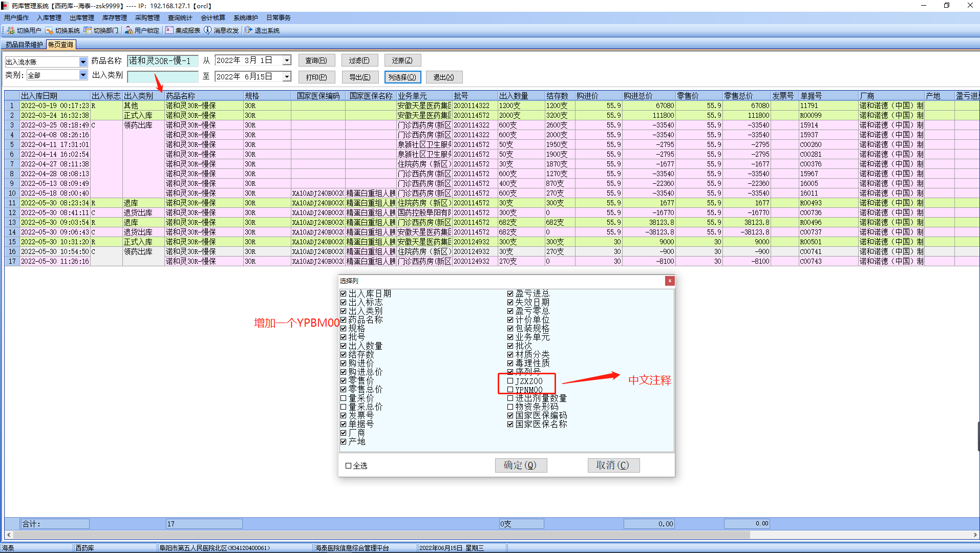Check the YPNM00 column checkbox
Screen dimensions: 980x553
coord(510,390)
